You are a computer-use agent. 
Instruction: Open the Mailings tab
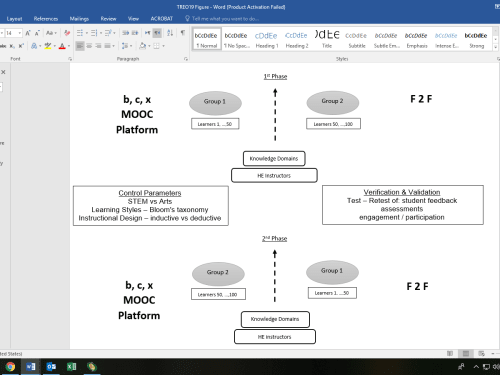79,19
